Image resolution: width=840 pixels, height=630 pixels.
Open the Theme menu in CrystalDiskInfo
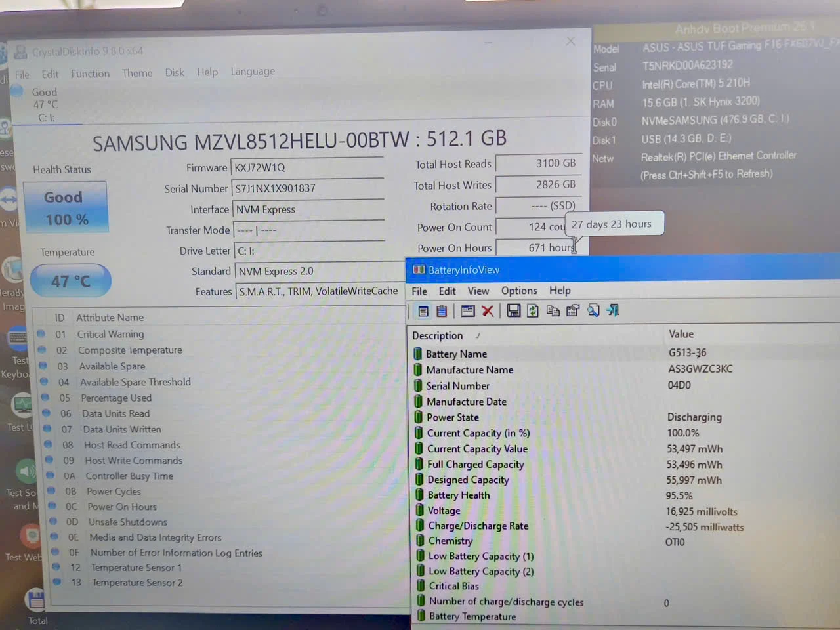click(137, 73)
